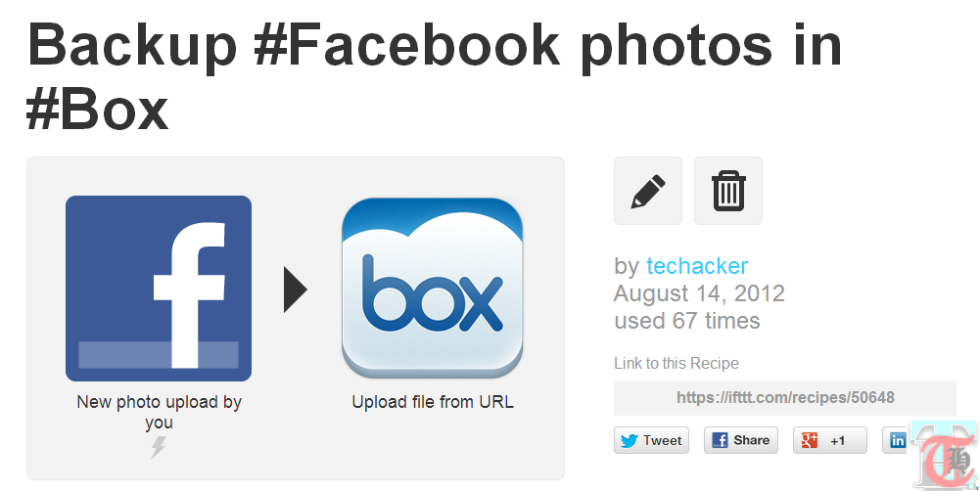Image resolution: width=980 pixels, height=491 pixels.
Task: Click the black arrow between channels
Action: click(x=296, y=290)
